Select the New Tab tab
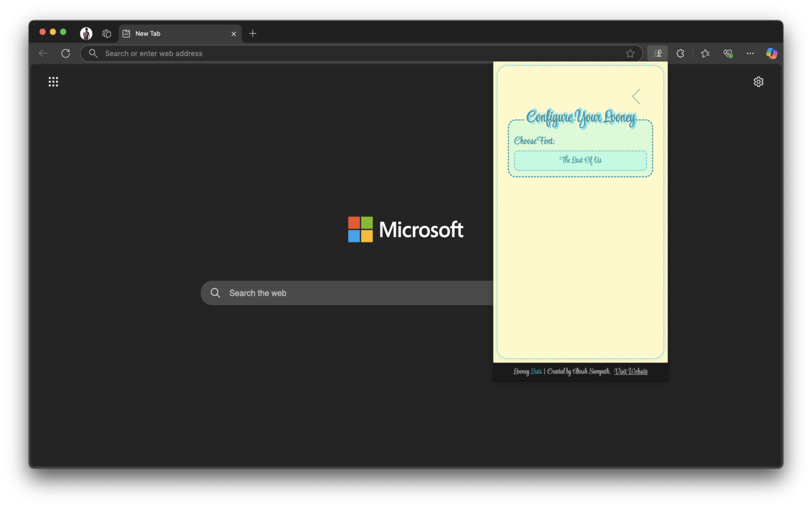Viewport: 812px width, 508px height. (x=180, y=33)
